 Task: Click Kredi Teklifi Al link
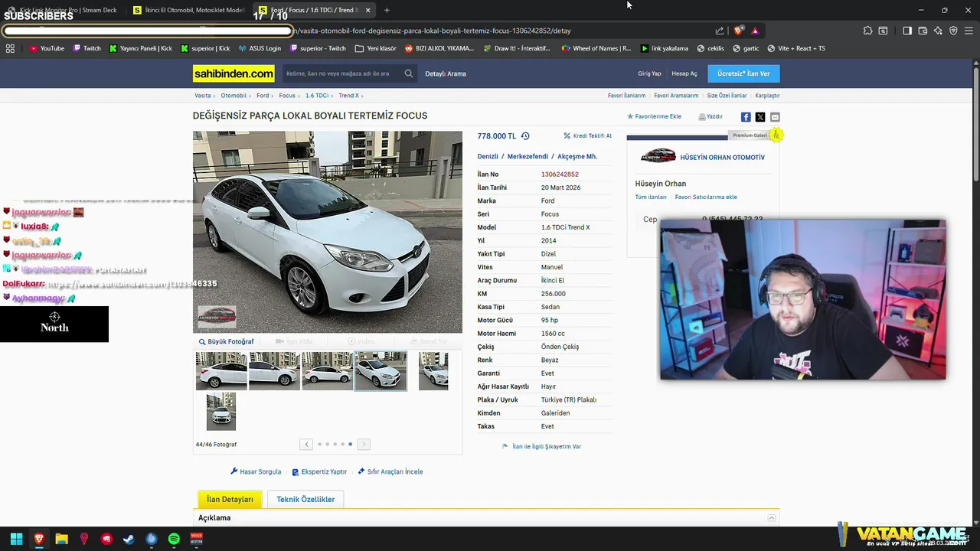point(588,135)
